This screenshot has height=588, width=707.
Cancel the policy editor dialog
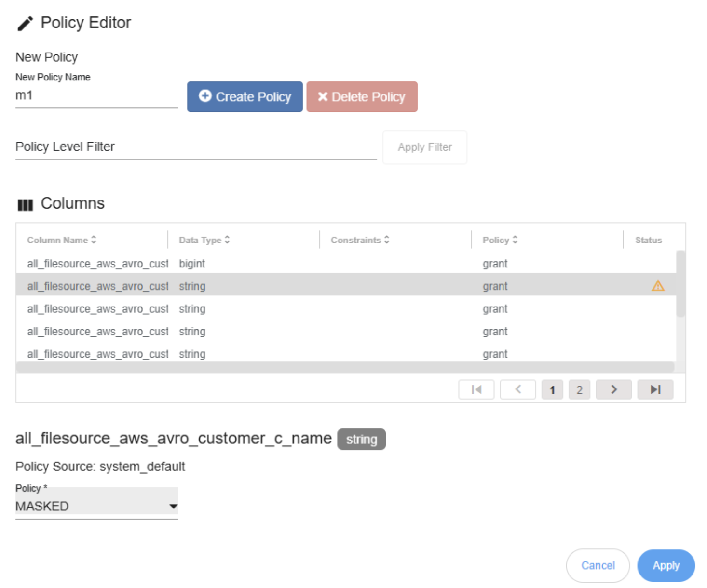pos(598,565)
